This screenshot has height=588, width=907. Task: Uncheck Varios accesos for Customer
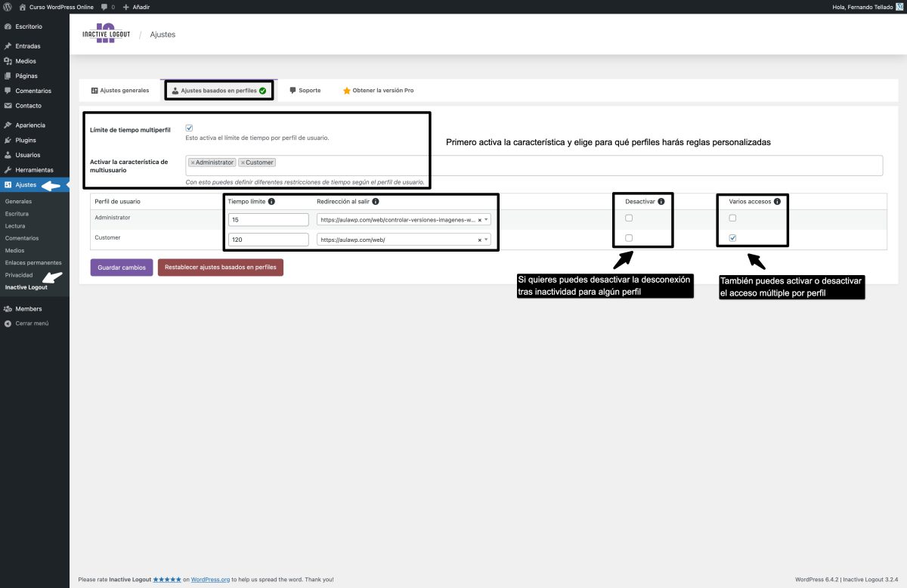coord(732,238)
